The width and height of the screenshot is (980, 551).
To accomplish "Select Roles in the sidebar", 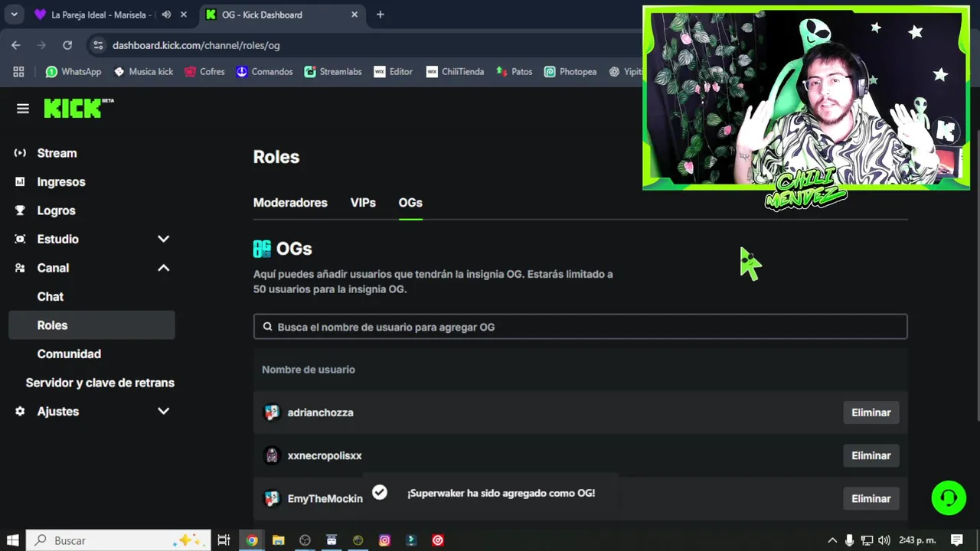I will point(92,325).
